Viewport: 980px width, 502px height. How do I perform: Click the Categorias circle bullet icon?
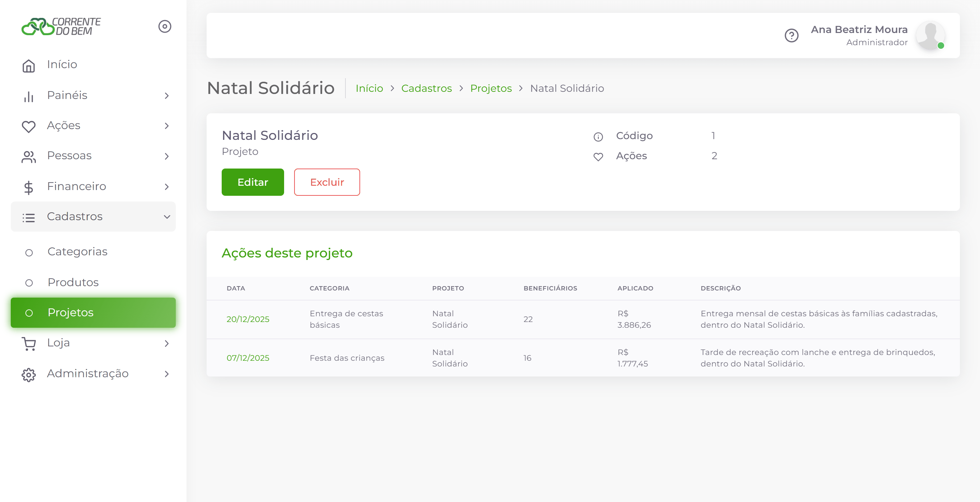pyautogui.click(x=29, y=252)
